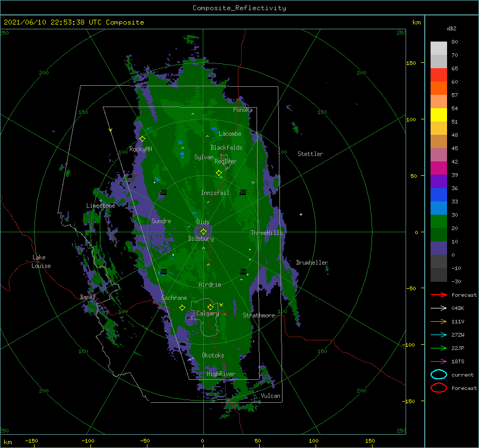Image resolution: width=479 pixels, height=448 pixels.
Task: Click the yellow 51-54 dBZ swatch
Action: (x=439, y=115)
